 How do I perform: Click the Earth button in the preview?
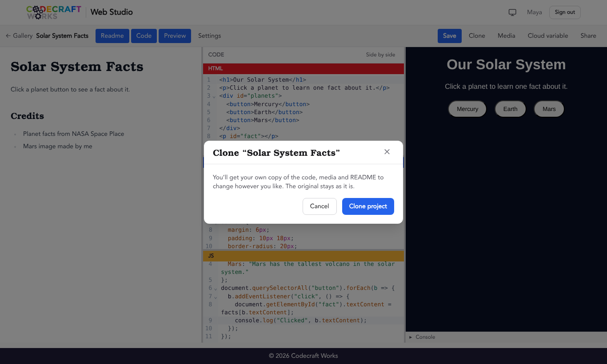(x=510, y=109)
